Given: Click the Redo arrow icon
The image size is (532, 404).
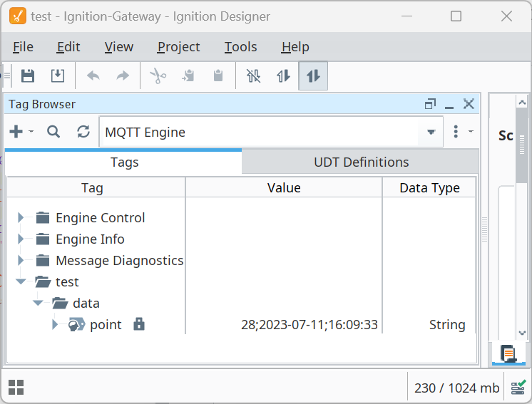Looking at the screenshot, I should click(123, 76).
